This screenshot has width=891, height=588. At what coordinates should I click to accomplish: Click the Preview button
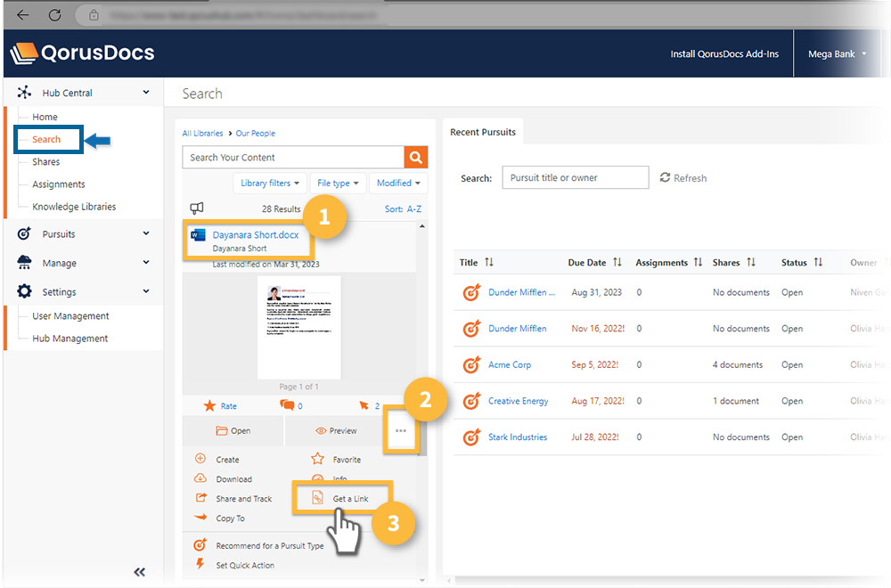pos(336,430)
